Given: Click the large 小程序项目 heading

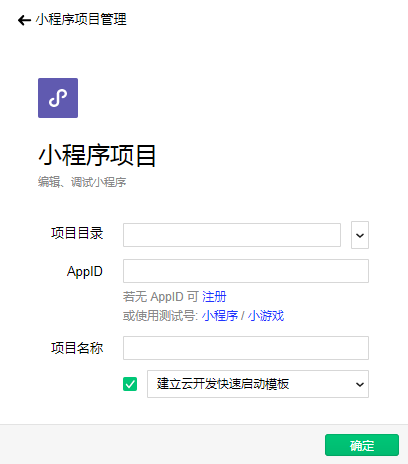Looking at the screenshot, I should click(97, 155).
